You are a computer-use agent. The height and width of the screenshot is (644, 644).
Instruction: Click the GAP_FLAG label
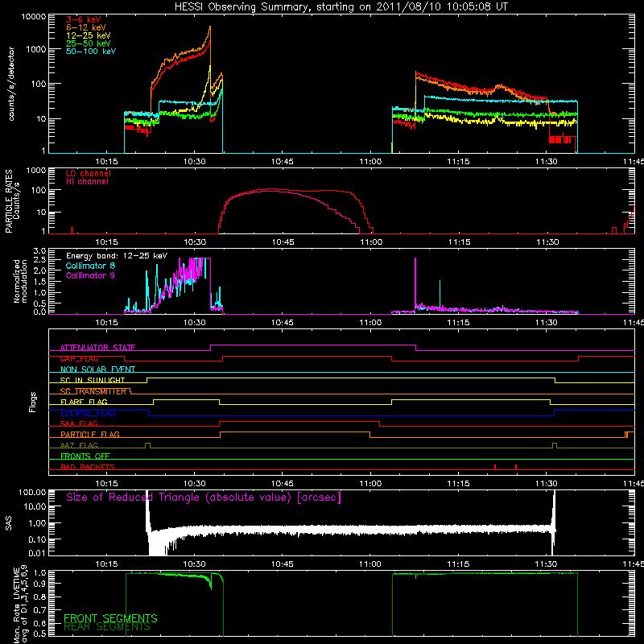point(79,358)
